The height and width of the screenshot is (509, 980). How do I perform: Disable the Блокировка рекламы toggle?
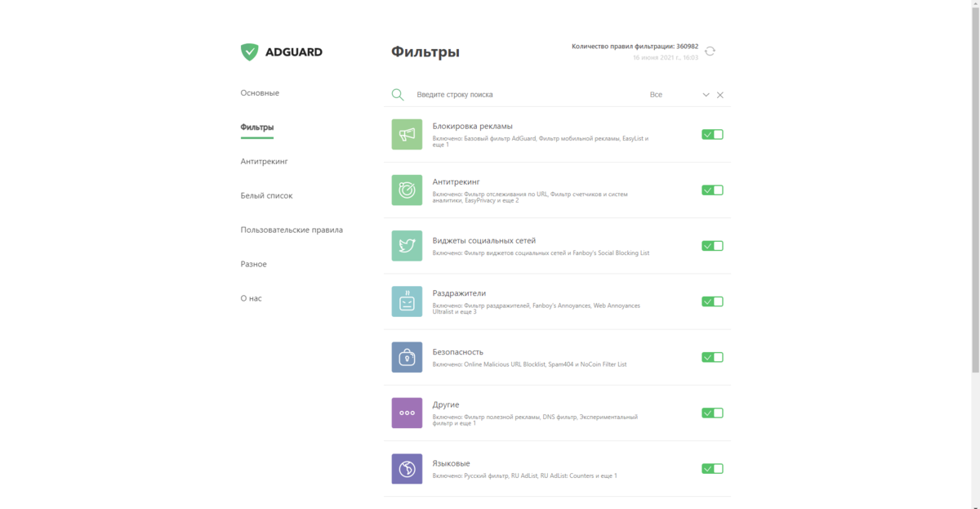712,134
